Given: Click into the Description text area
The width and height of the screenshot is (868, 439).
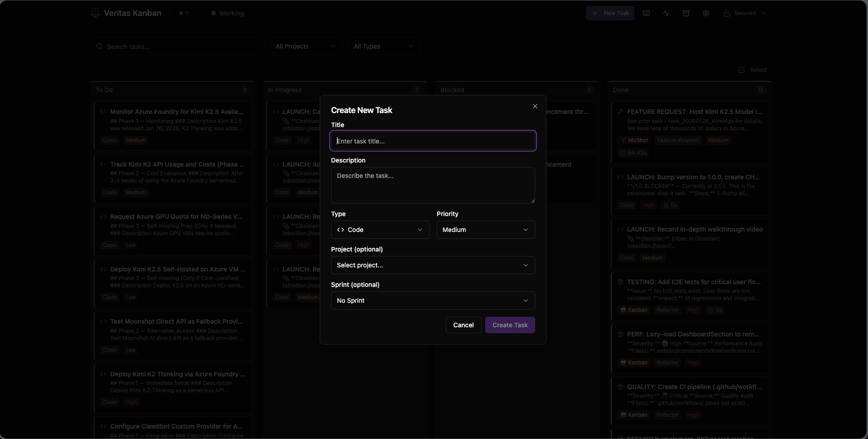Looking at the screenshot, I should coord(433,185).
